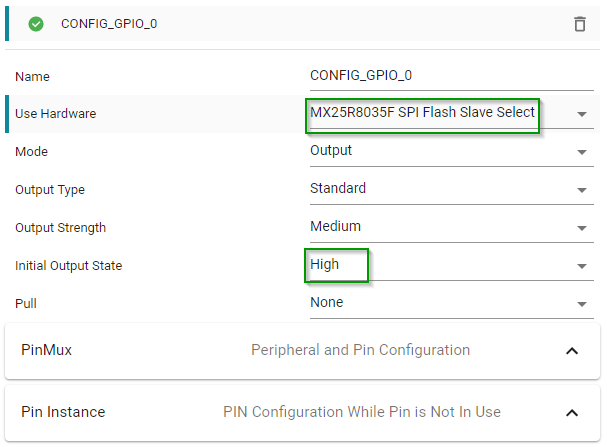607x447 pixels.
Task: Click the green check status icon
Action: [36, 24]
